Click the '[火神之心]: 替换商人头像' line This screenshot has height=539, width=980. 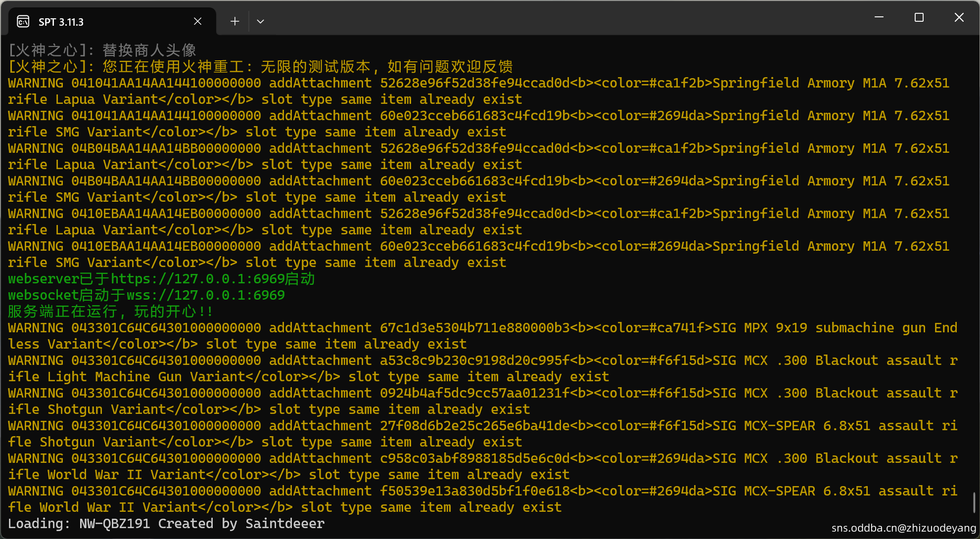[102, 50]
